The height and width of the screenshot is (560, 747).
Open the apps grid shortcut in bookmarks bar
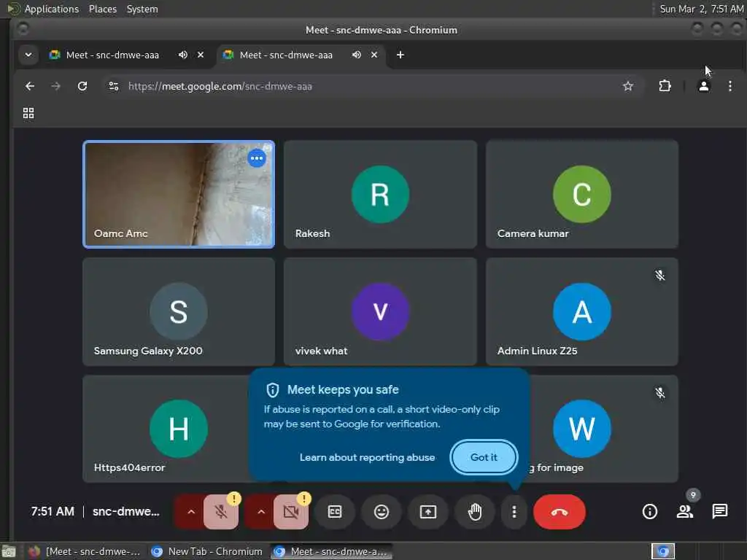[28, 113]
